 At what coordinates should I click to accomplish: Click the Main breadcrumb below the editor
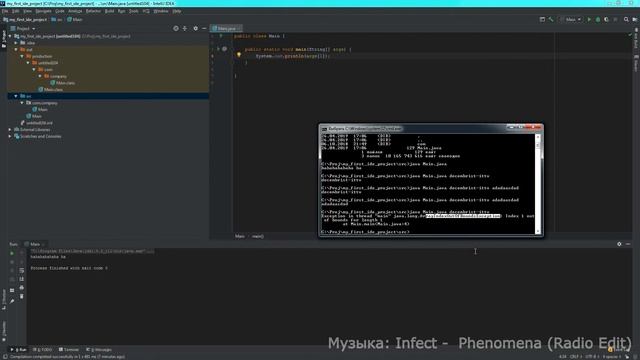pos(240,236)
